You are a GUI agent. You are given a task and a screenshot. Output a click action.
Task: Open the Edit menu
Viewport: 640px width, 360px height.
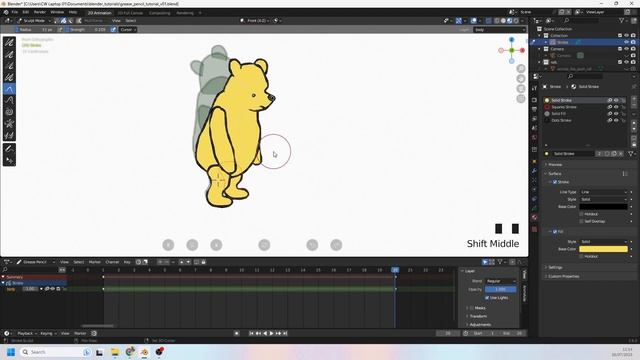[x=26, y=12]
